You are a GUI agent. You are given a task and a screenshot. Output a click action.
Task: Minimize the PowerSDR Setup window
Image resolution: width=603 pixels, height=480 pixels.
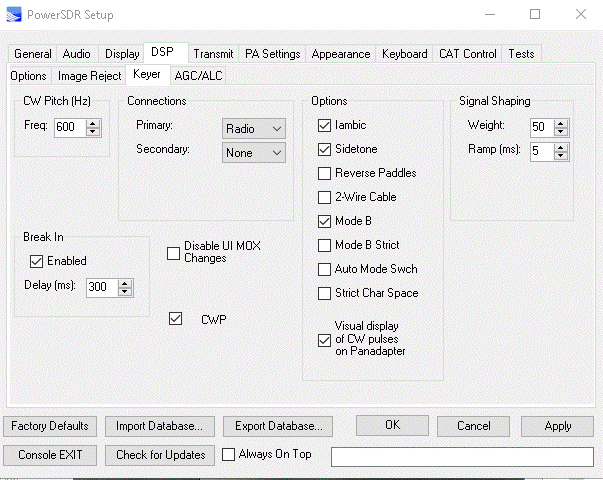click(x=490, y=15)
